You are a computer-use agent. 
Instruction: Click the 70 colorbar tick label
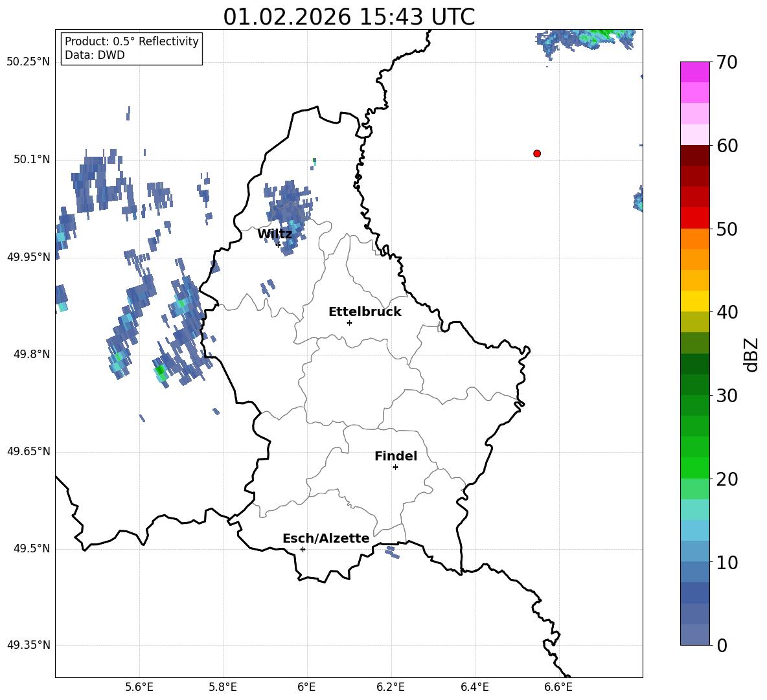(726, 63)
